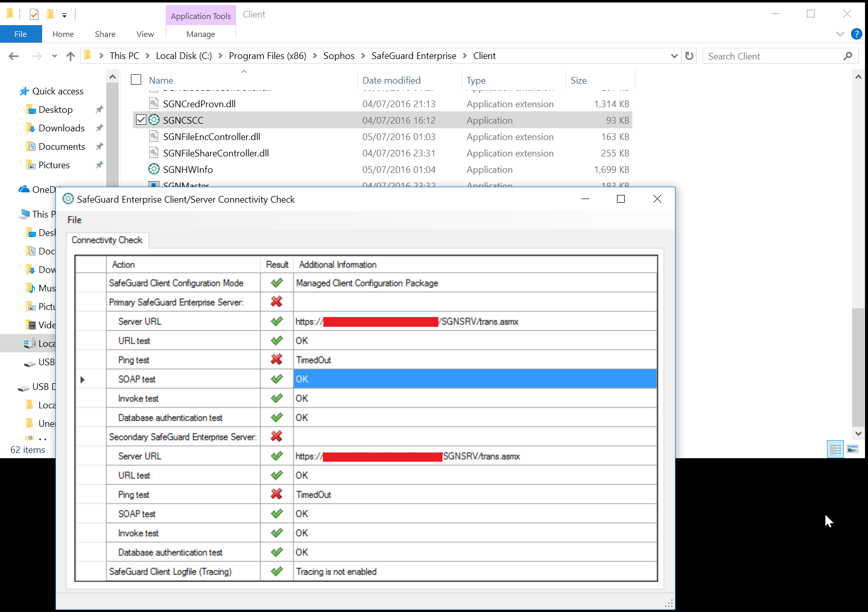The image size is (868, 612).
Task: Click the Search Client input field
Action: coord(773,56)
